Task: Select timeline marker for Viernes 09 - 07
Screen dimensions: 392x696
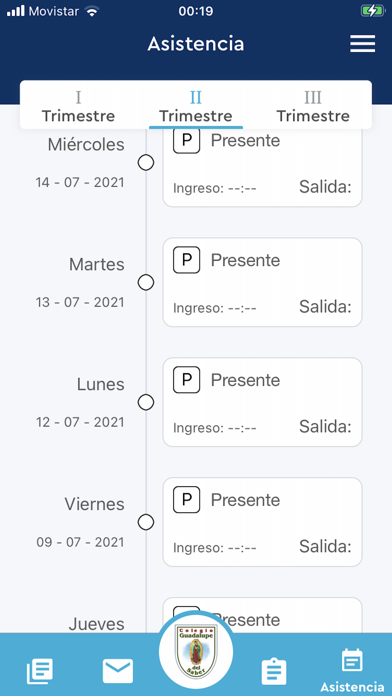Action: point(146,522)
